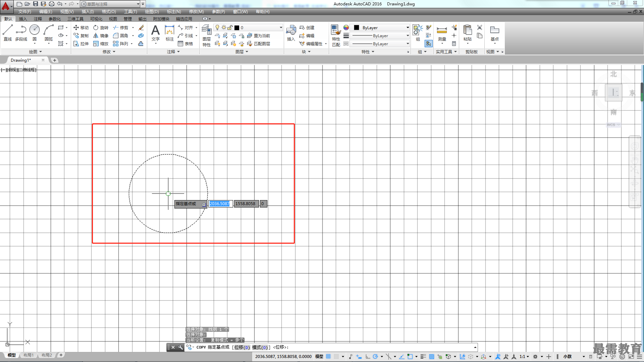This screenshot has height=362, width=644.
Task: Click the Fillet (圆角) tool
Action: tap(121, 36)
